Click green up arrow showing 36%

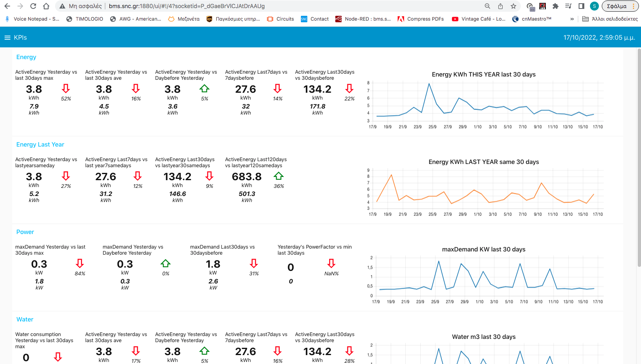(x=279, y=176)
